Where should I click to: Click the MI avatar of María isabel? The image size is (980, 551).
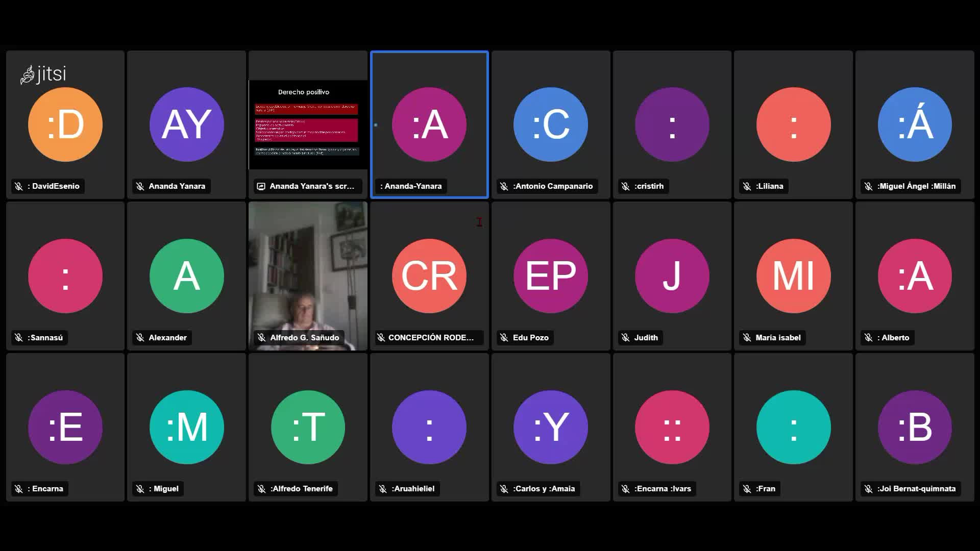(794, 276)
